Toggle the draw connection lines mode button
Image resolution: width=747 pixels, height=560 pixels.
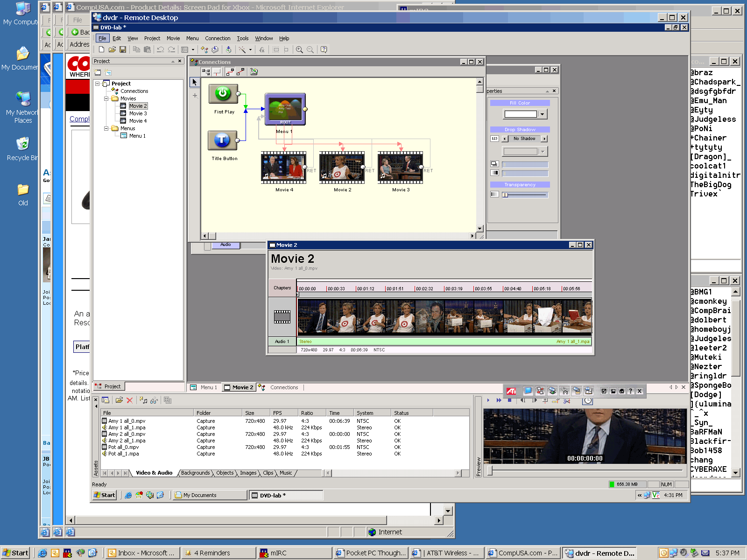(x=230, y=72)
